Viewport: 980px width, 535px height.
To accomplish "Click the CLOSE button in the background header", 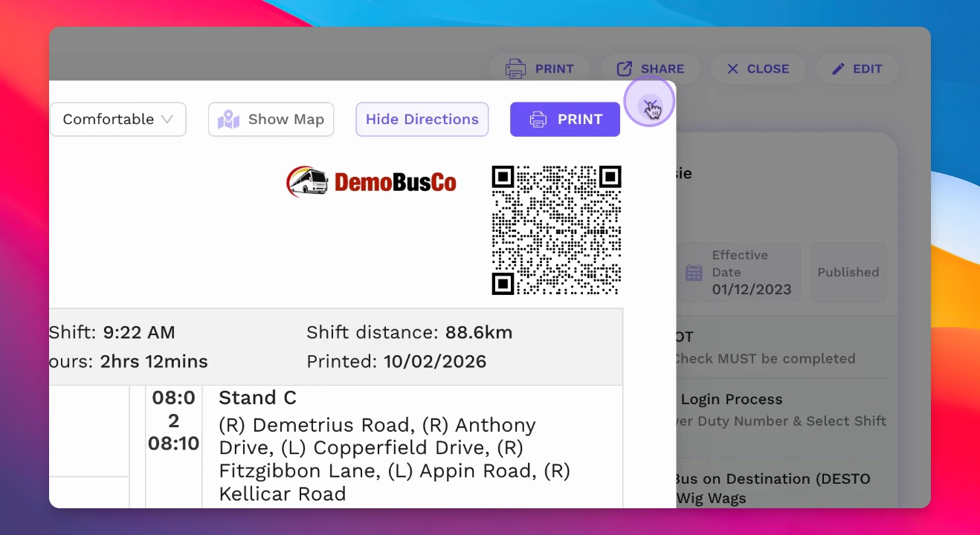I will (x=758, y=68).
